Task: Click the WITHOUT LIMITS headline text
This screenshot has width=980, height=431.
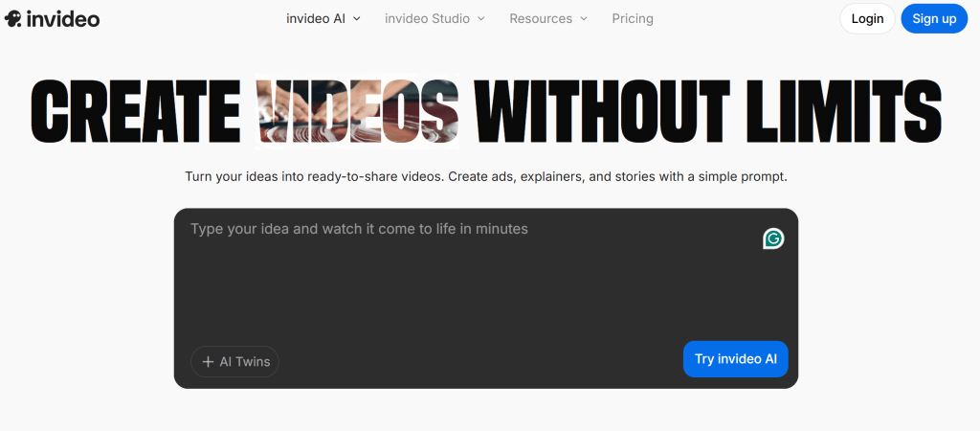Action: pos(708,111)
